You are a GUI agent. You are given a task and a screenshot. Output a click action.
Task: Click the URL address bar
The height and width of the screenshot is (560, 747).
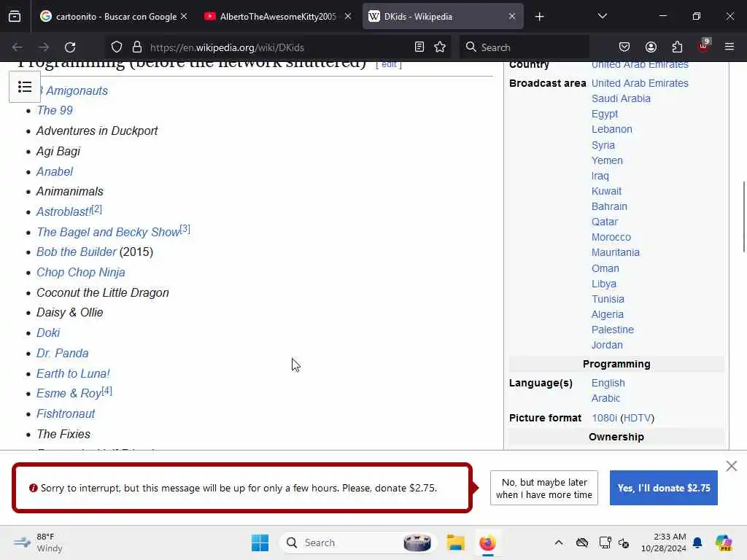(276, 47)
